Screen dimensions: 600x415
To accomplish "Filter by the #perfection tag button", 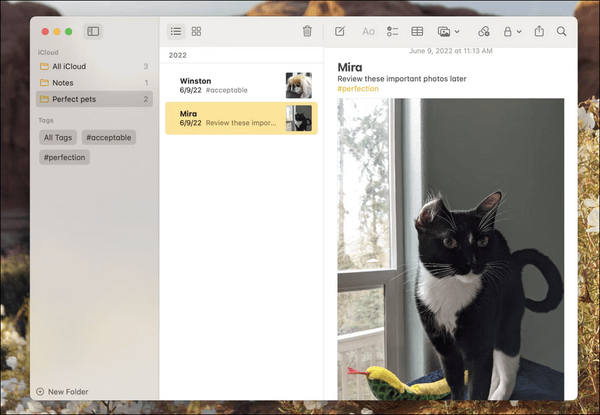I will coord(64,157).
